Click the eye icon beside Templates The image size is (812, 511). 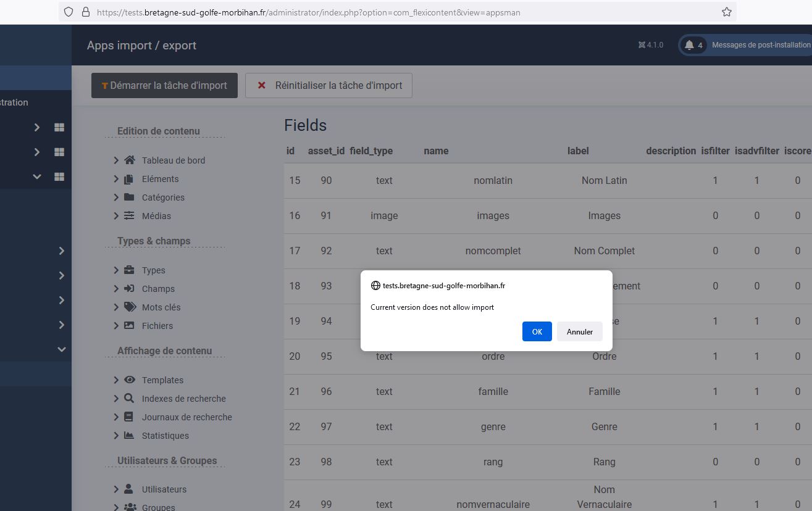pyautogui.click(x=130, y=380)
